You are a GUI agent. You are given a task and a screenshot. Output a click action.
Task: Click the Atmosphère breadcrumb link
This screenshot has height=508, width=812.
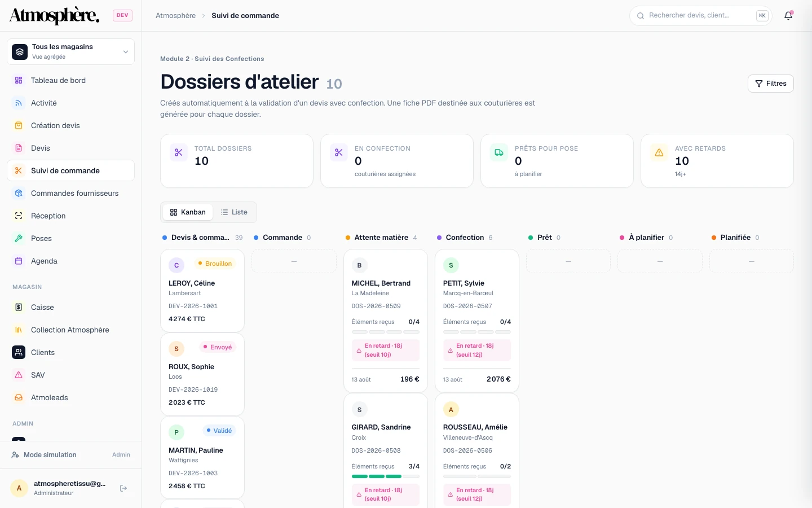click(176, 16)
